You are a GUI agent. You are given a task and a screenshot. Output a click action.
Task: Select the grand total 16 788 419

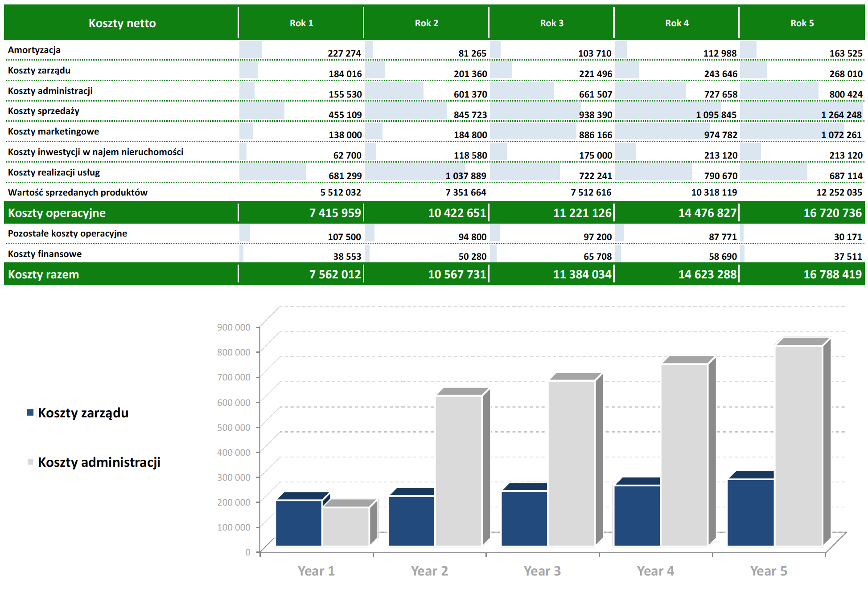(x=833, y=274)
